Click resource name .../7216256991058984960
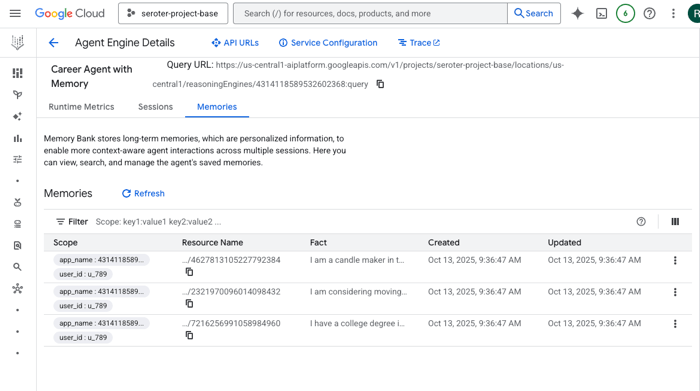The width and height of the screenshot is (700, 391). click(231, 323)
